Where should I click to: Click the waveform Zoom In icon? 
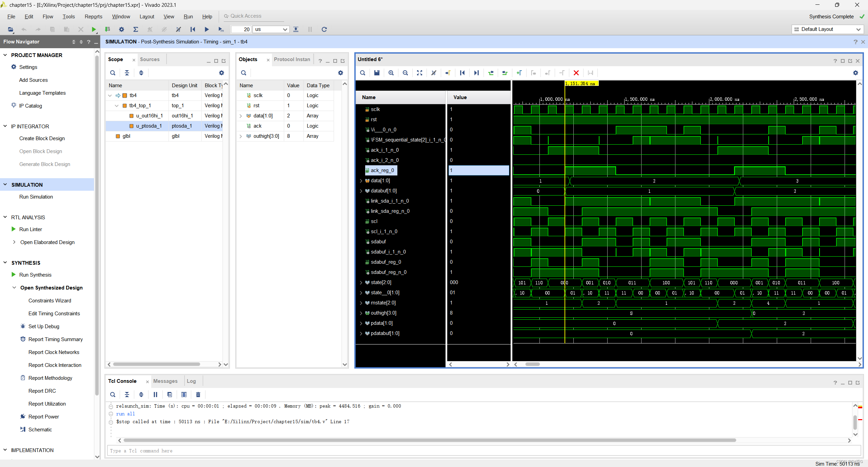coord(391,73)
